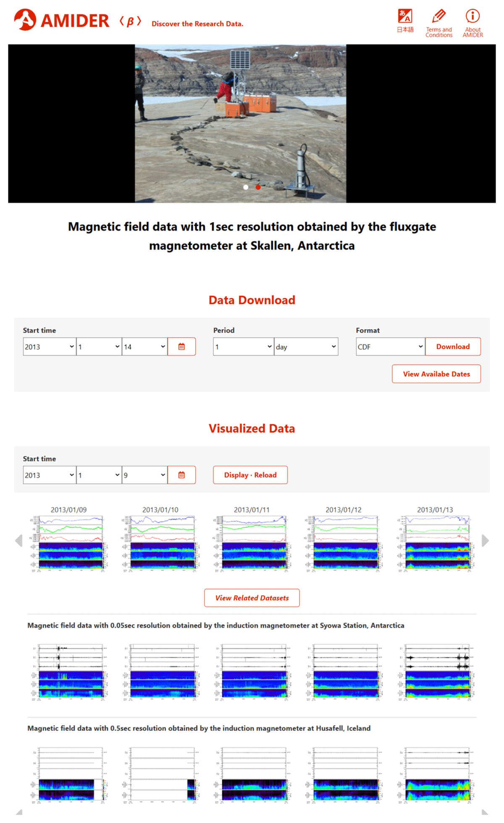
Task: Click the 2013/01/11 date label
Action: 252,510
